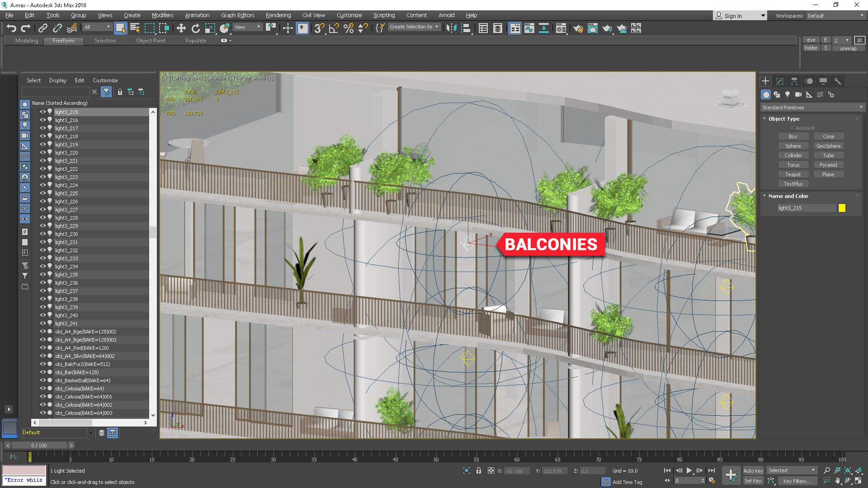868x488 pixels.
Task: Open the Rendering menu
Action: click(278, 15)
